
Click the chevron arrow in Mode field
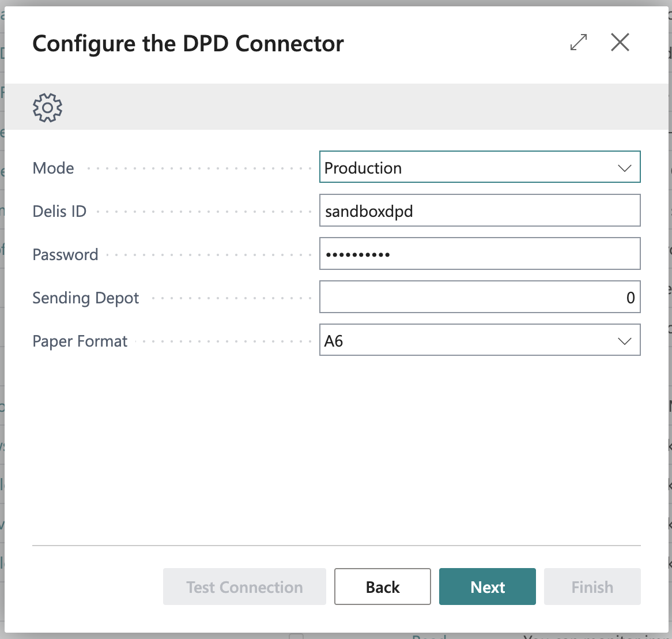[625, 168]
